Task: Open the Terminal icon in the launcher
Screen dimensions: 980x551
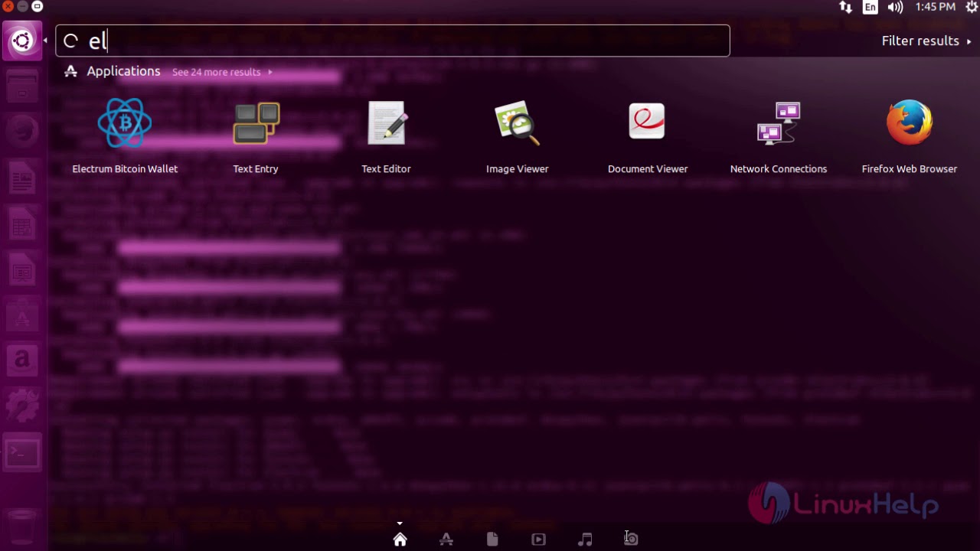Action: click(22, 454)
